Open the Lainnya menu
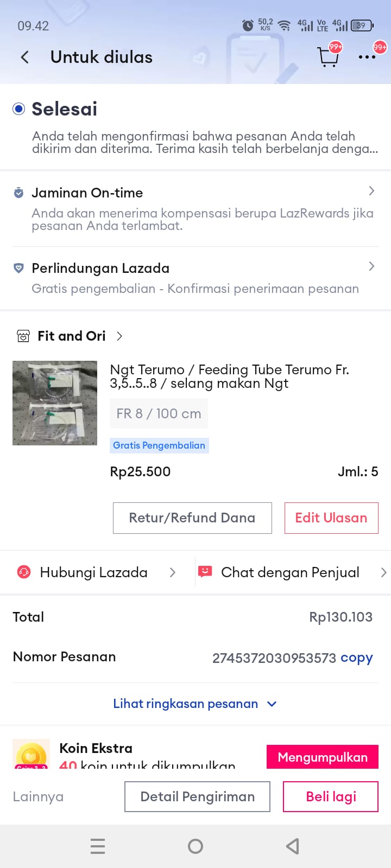 [38, 796]
